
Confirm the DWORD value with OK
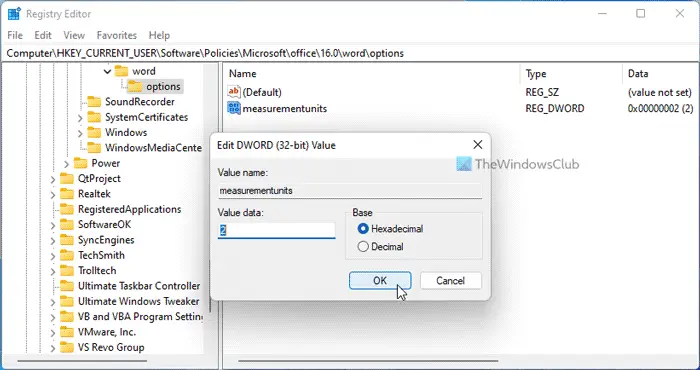[x=380, y=281]
